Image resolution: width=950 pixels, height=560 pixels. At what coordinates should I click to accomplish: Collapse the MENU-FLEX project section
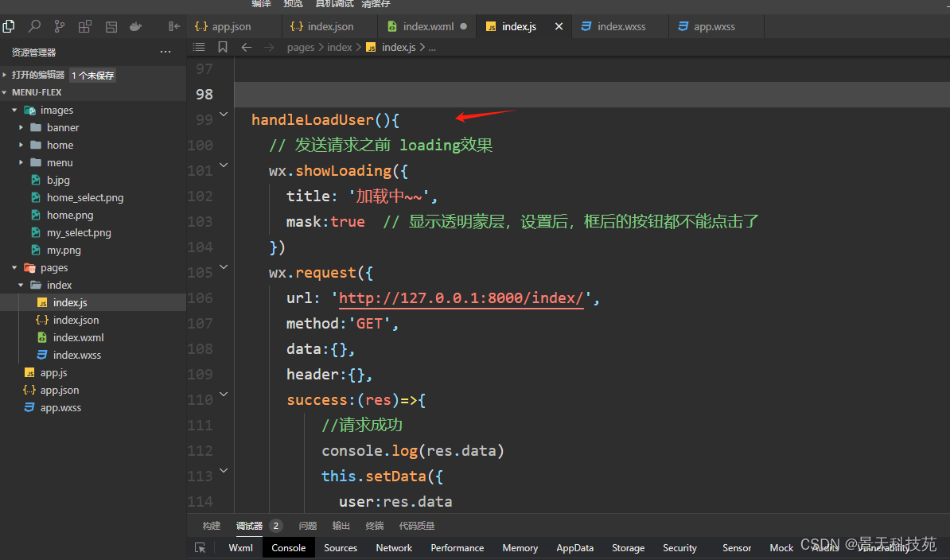coord(5,92)
